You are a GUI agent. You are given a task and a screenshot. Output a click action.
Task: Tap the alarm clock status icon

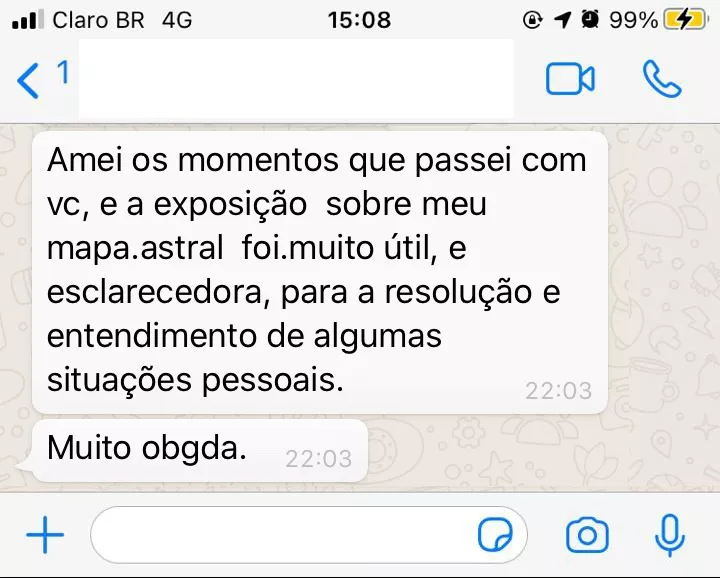pos(590,19)
